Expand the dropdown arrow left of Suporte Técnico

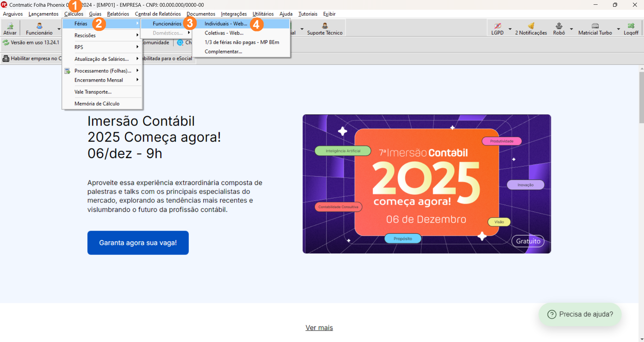point(302,29)
